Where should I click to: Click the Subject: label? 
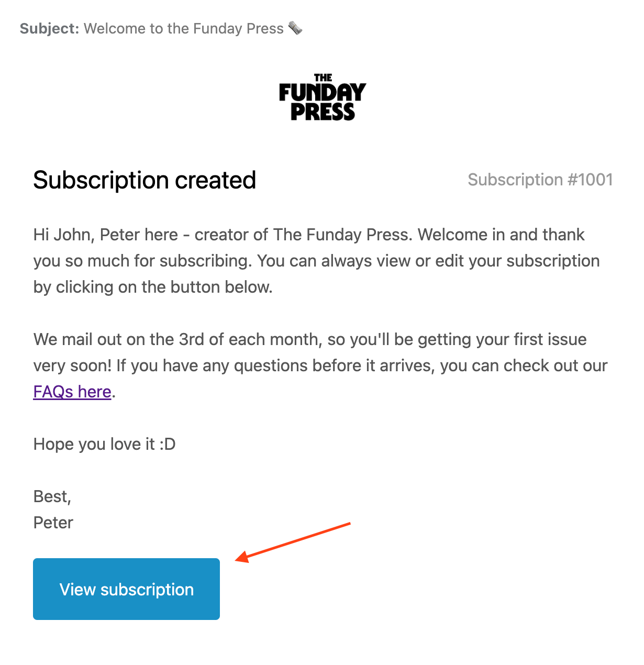[50, 29]
